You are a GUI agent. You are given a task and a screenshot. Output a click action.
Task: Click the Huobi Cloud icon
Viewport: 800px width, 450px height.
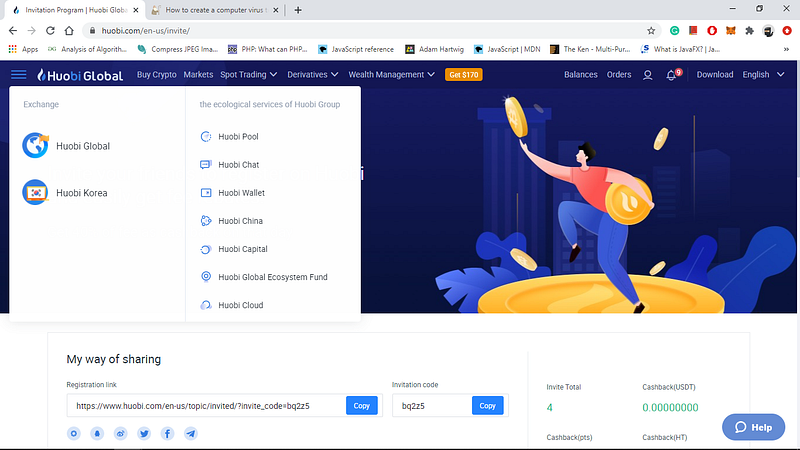pyautogui.click(x=206, y=305)
